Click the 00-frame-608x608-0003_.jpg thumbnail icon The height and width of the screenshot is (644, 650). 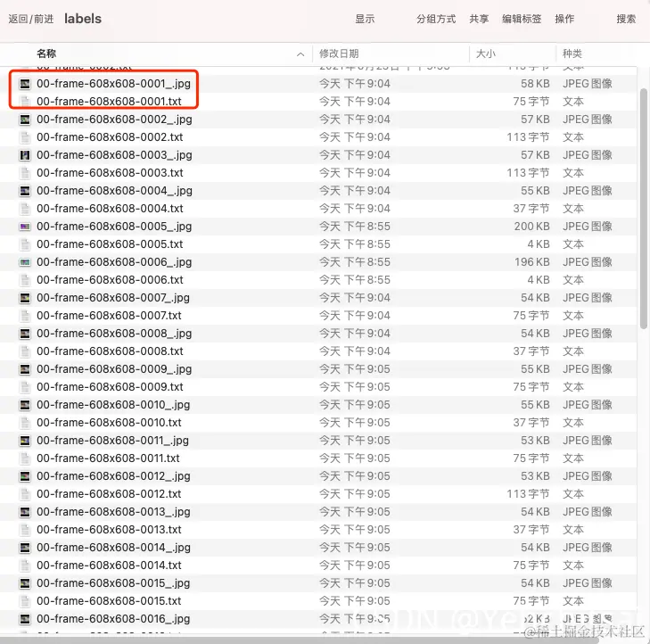coord(25,155)
